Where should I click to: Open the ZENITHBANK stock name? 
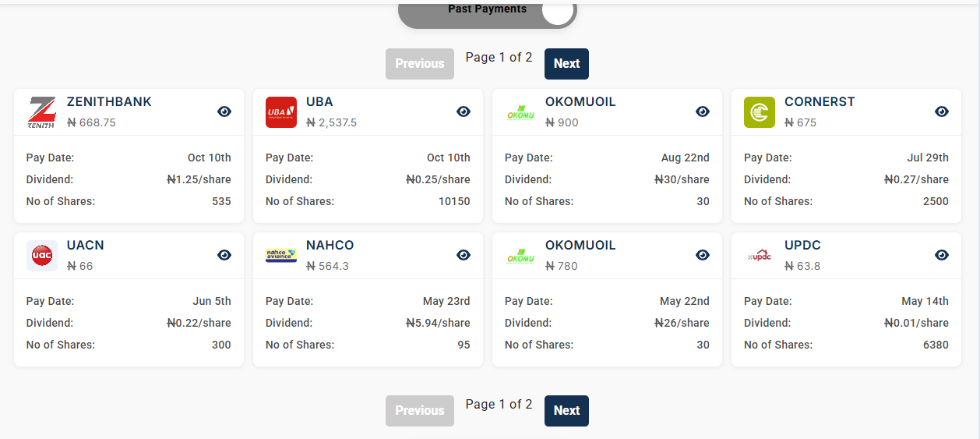point(109,102)
